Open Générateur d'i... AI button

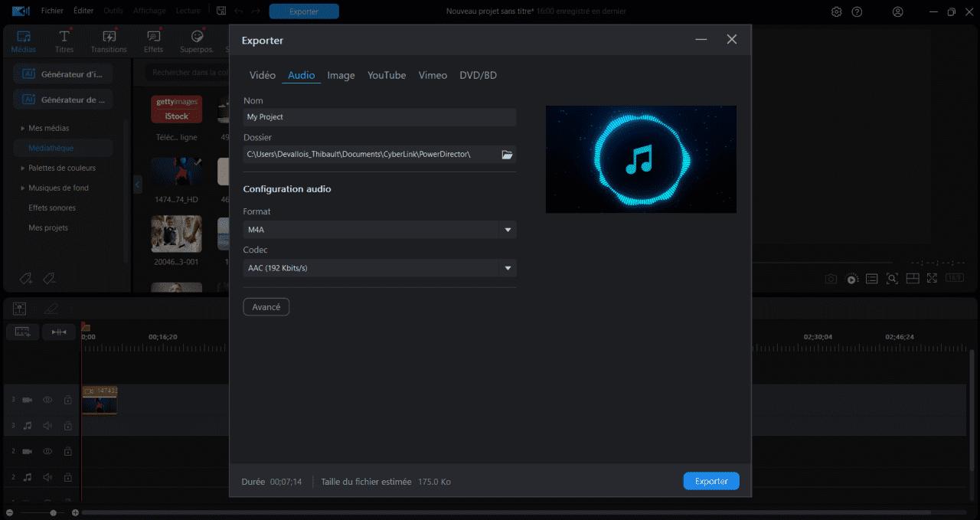point(63,74)
